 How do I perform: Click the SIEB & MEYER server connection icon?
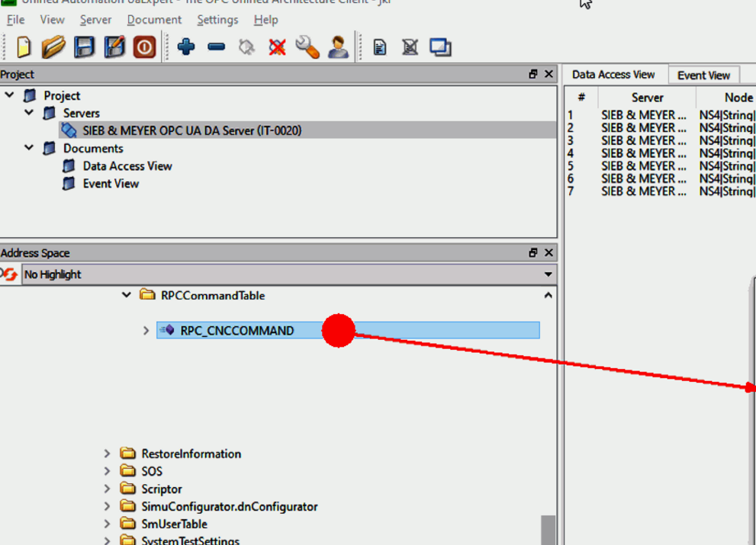point(69,130)
